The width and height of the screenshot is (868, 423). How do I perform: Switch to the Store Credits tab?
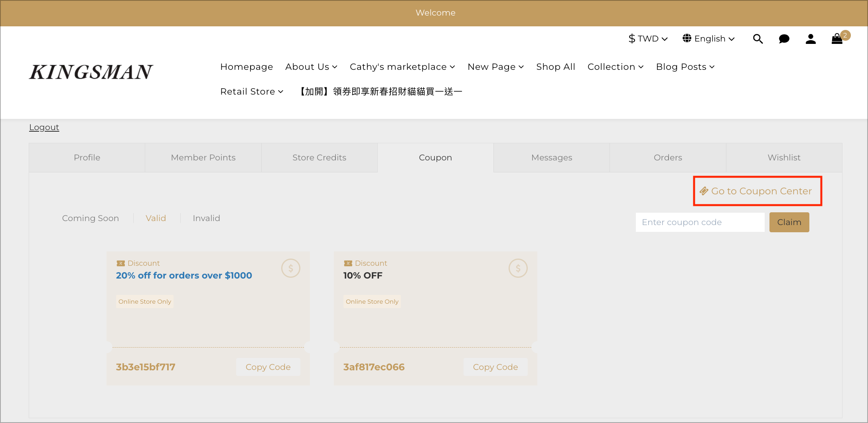320,158
